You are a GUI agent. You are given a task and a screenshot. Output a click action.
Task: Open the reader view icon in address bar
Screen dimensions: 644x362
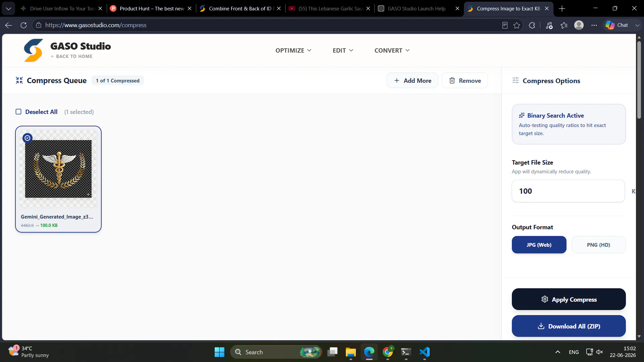[x=505, y=25]
